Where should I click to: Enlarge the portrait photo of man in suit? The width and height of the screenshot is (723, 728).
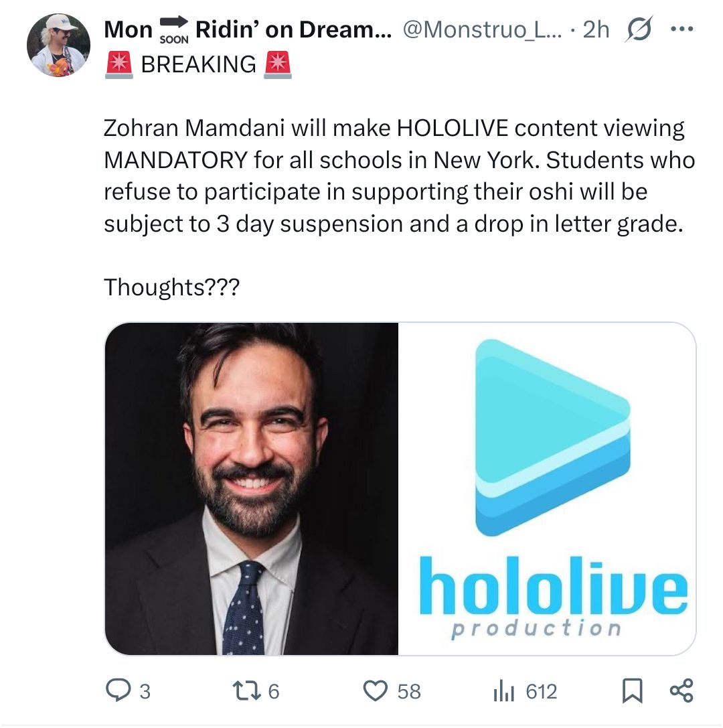[x=252, y=488]
